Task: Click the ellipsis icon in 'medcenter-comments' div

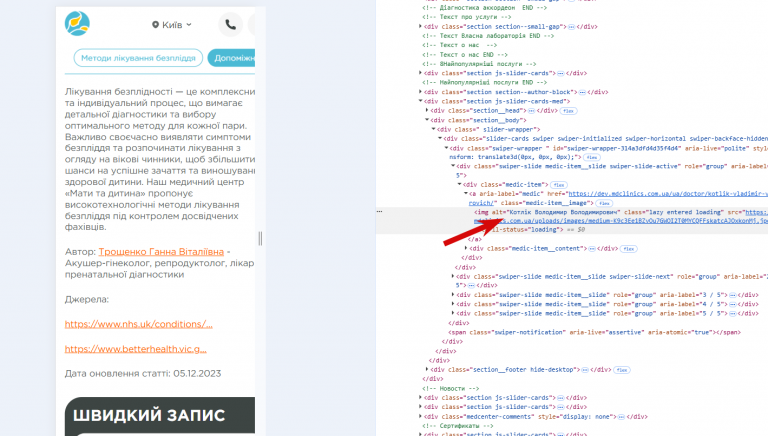Action: tap(621, 417)
